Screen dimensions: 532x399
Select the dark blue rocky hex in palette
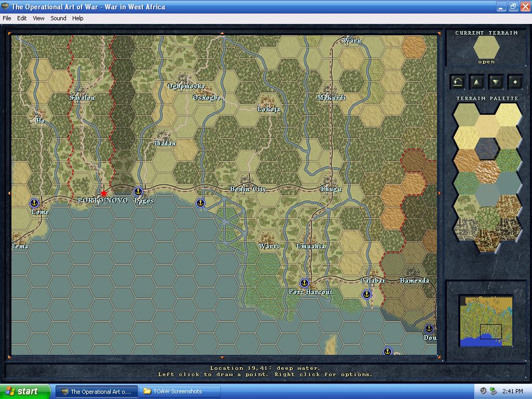click(487, 149)
